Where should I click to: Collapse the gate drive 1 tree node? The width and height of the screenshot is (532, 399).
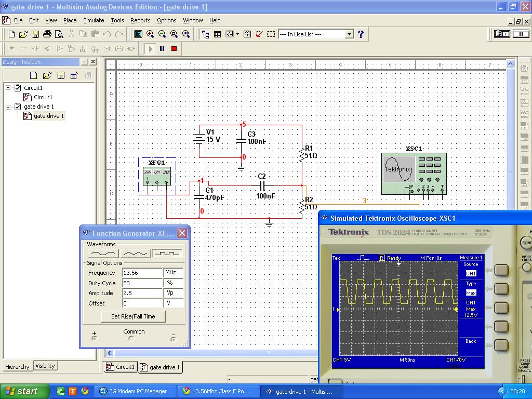8,107
